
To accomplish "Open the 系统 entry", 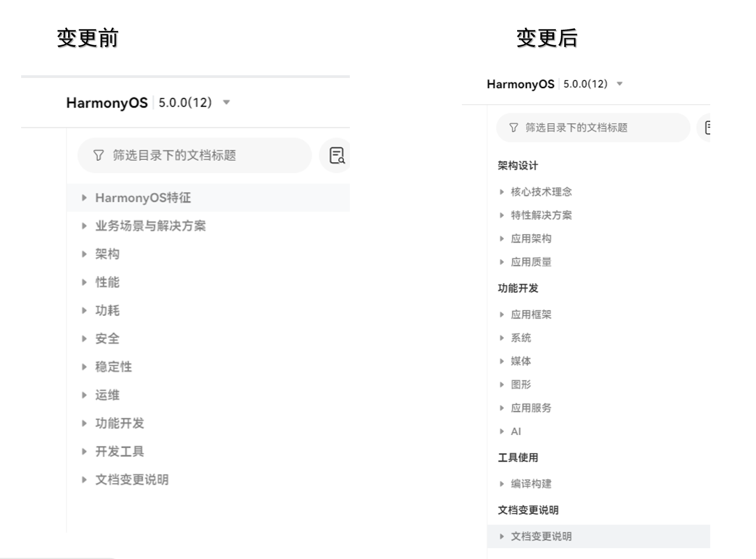I will point(521,338).
